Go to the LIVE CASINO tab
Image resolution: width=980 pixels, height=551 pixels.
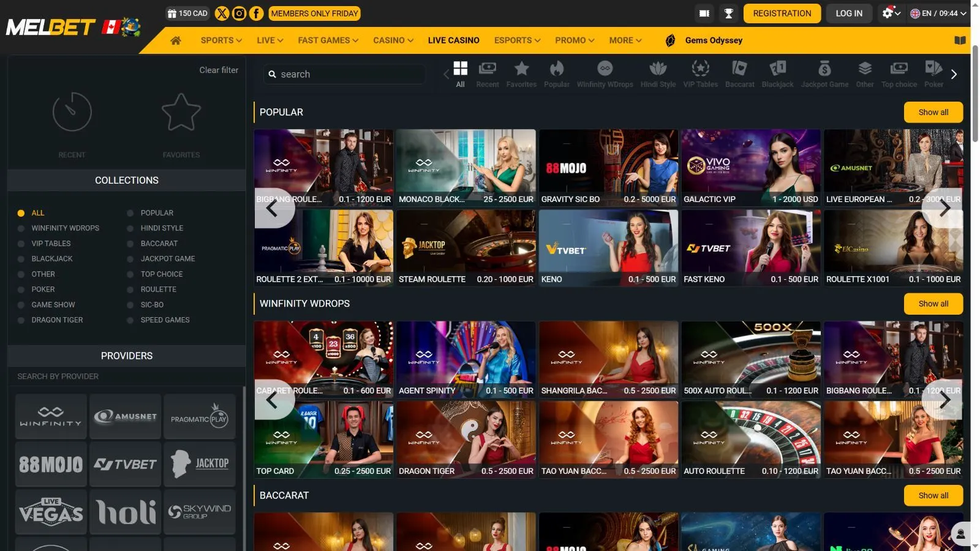click(454, 40)
